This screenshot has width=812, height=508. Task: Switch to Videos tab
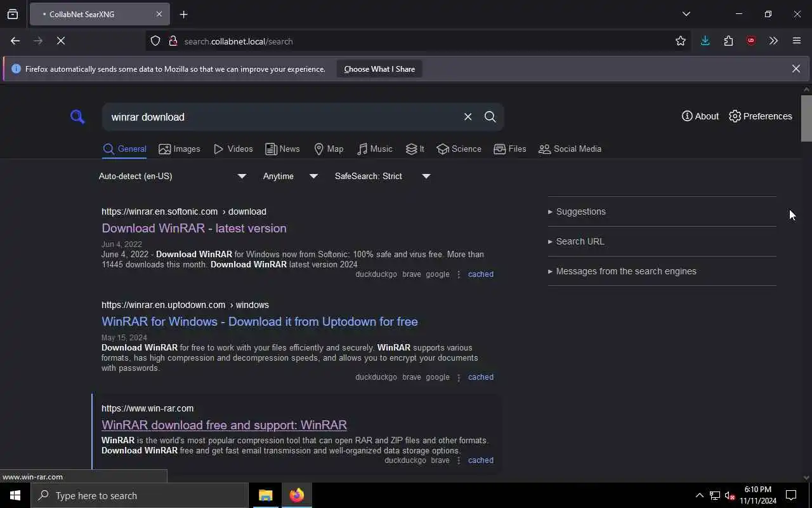[x=233, y=149]
